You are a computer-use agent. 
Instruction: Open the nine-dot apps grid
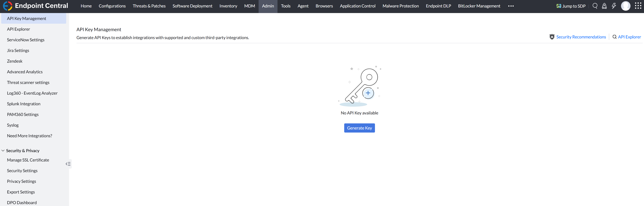click(638, 6)
